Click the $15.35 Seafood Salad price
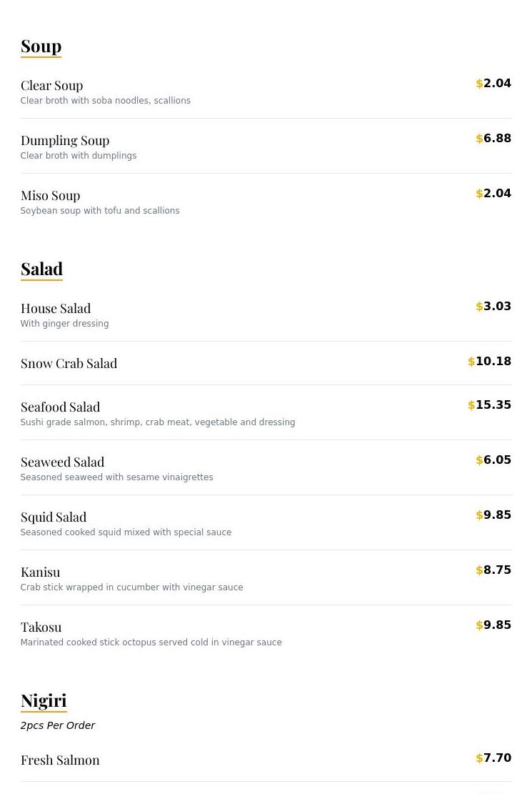This screenshot has height=794, width=532. (489, 405)
